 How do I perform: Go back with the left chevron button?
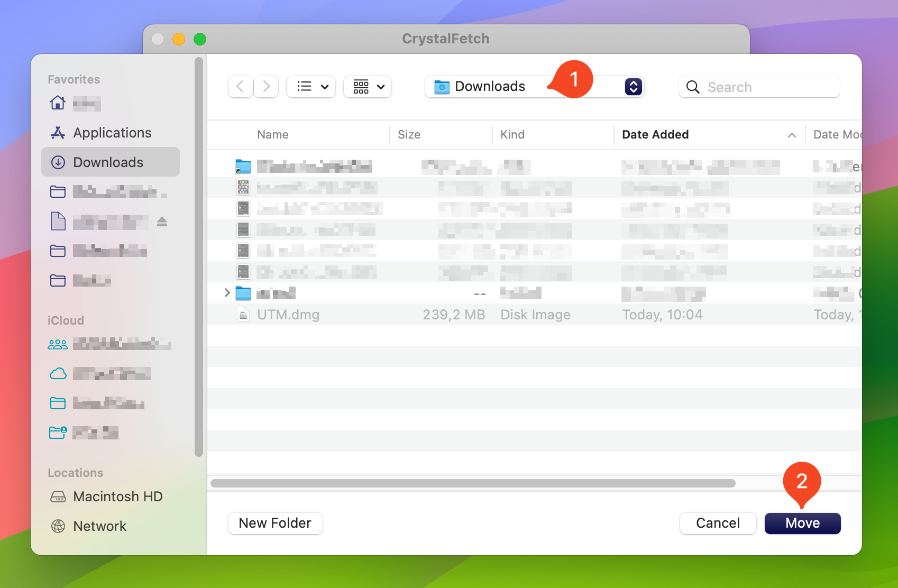(240, 87)
